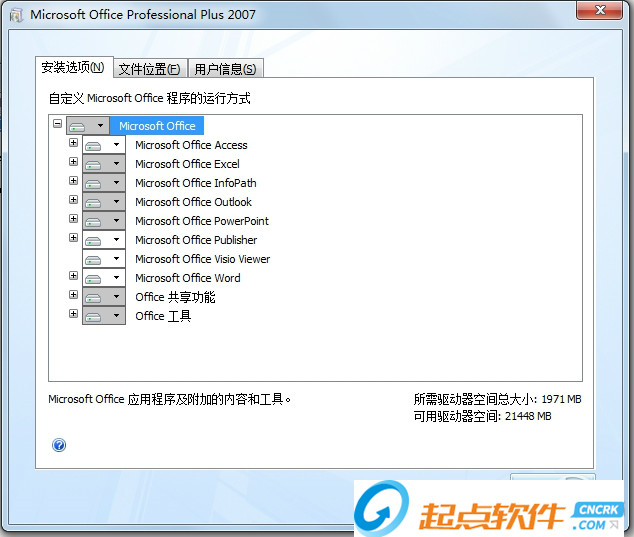Open install option dropdown for PowerPoint
Screen dimensions: 634x537
coord(104,221)
